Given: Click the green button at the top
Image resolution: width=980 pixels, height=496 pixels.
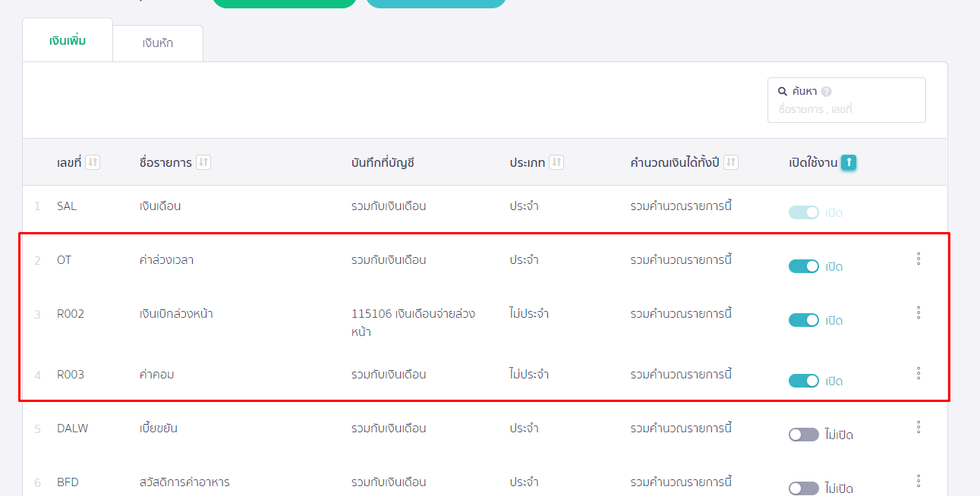Looking at the screenshot, I should (x=284, y=3).
